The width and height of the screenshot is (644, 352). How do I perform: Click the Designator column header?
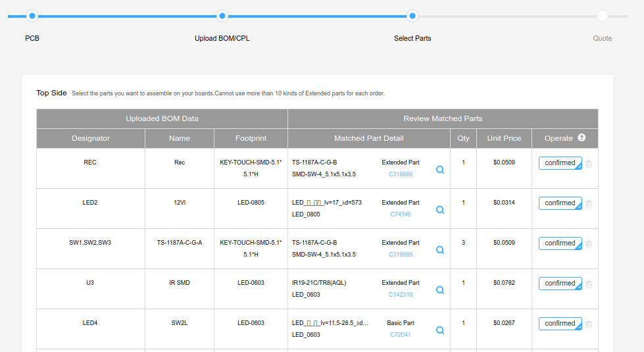[91, 138]
